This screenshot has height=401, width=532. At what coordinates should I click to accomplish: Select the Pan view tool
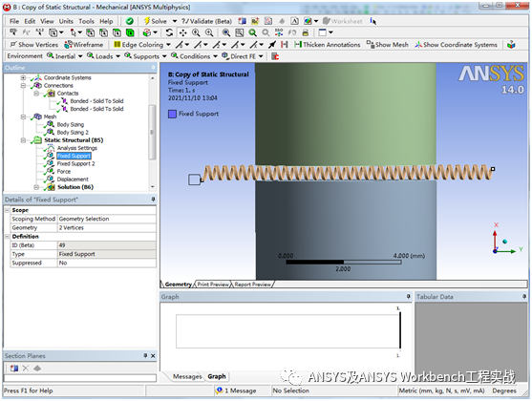(x=182, y=32)
